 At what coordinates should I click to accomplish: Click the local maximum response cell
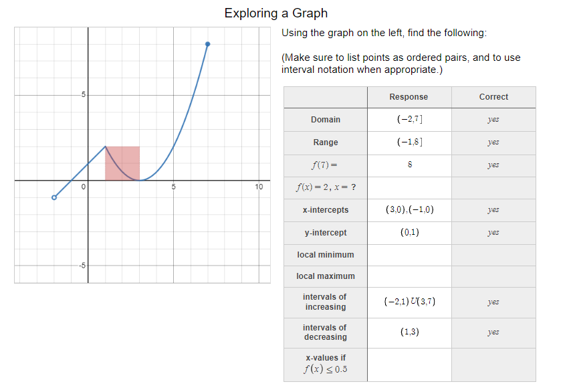click(x=409, y=276)
